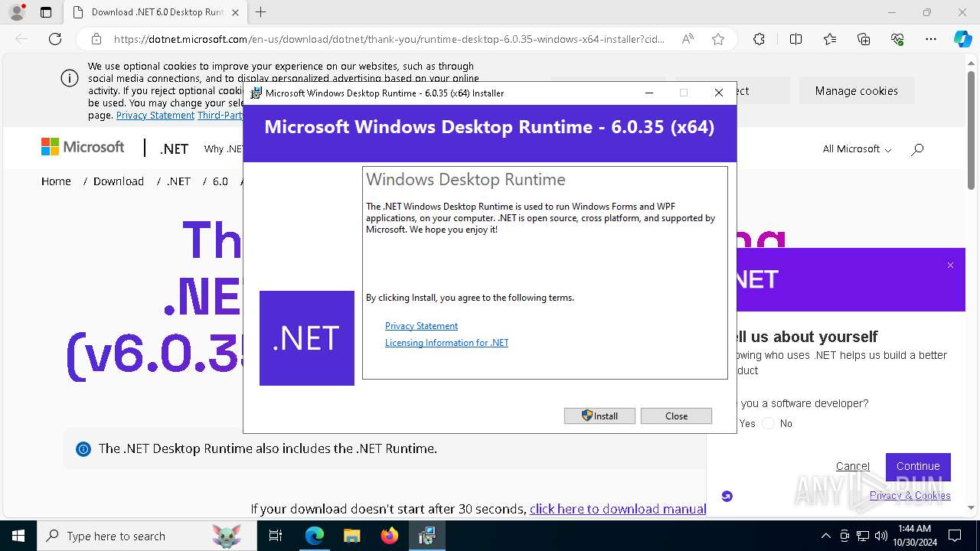
Task: Select the installer taskbar icon
Action: (427, 536)
